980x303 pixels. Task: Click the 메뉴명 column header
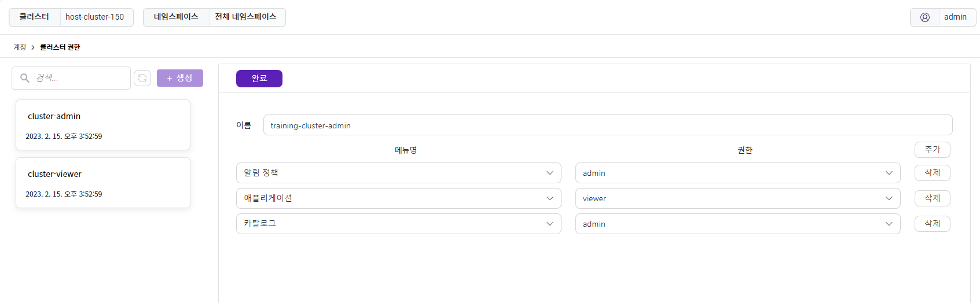pos(406,150)
